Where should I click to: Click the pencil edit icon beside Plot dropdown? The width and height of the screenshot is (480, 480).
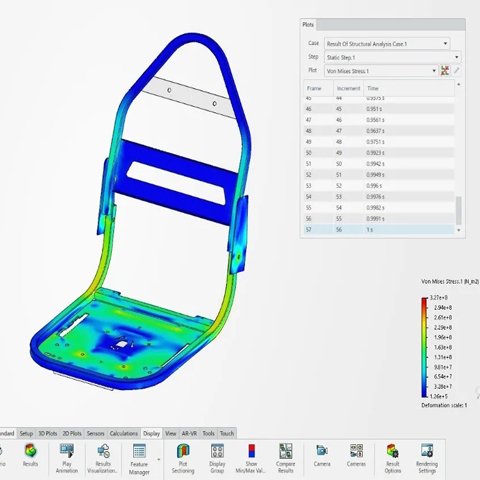click(457, 70)
